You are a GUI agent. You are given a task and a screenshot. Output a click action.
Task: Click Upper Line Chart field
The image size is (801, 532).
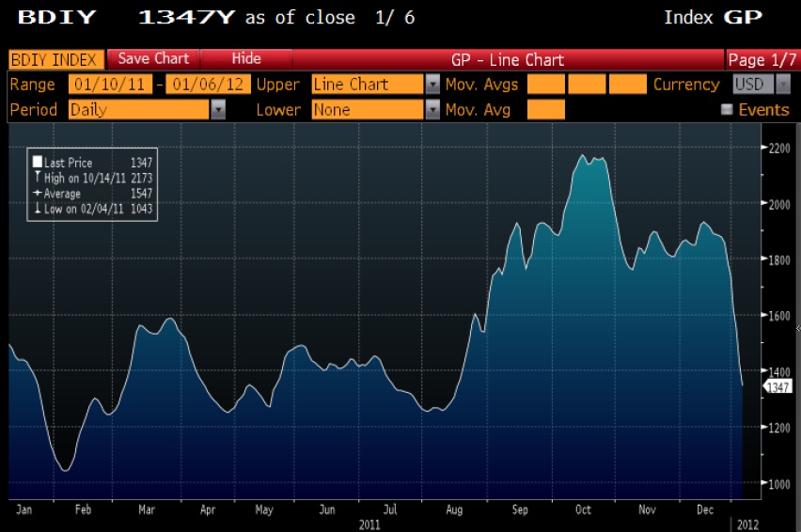point(368,85)
